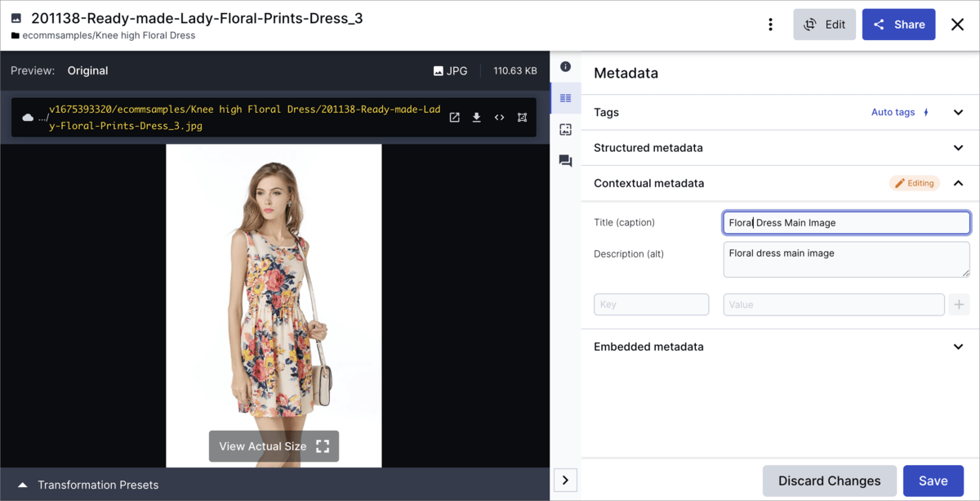Click the embed code icon
The height and width of the screenshot is (501, 980).
point(499,117)
